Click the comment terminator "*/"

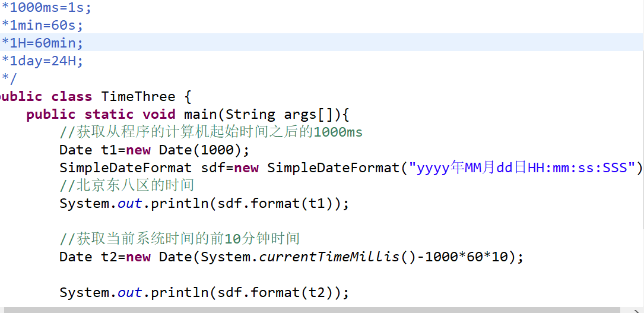point(9,78)
